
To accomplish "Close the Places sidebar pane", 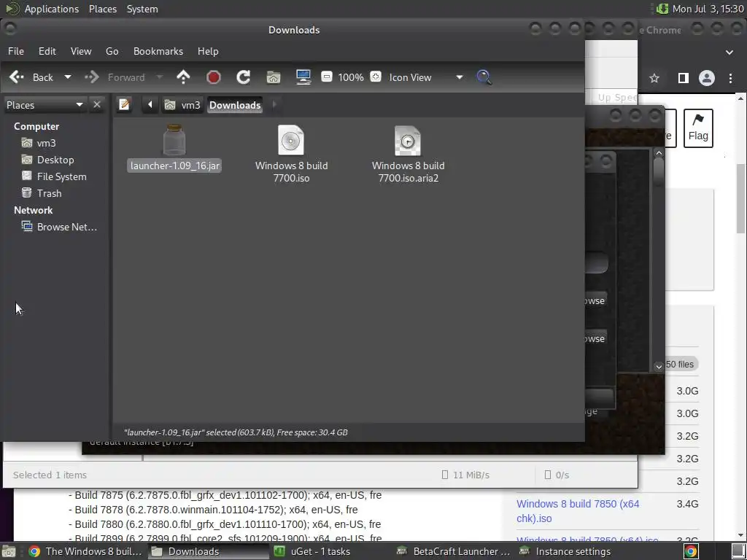I will pos(97,105).
